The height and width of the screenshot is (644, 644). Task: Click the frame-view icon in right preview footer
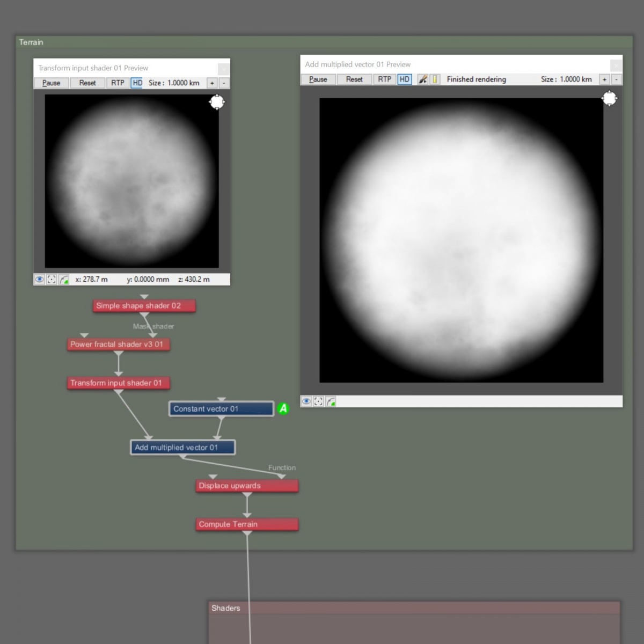[319, 401]
